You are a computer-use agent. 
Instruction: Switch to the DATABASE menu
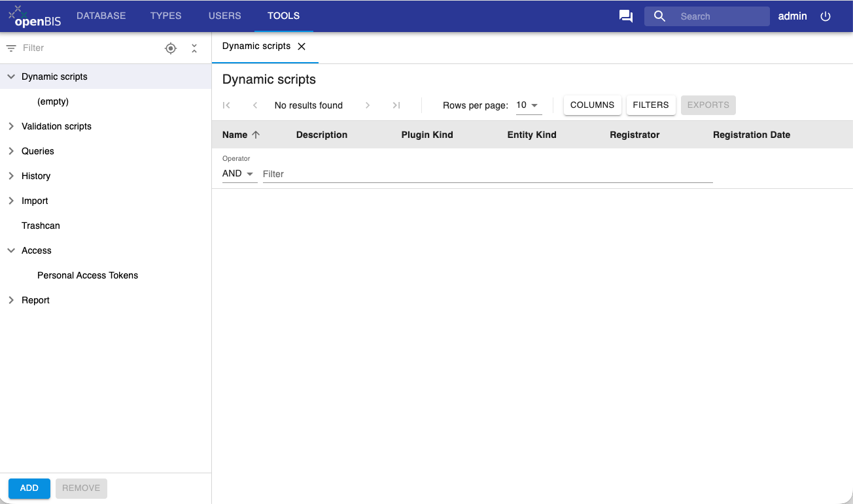pos(101,16)
